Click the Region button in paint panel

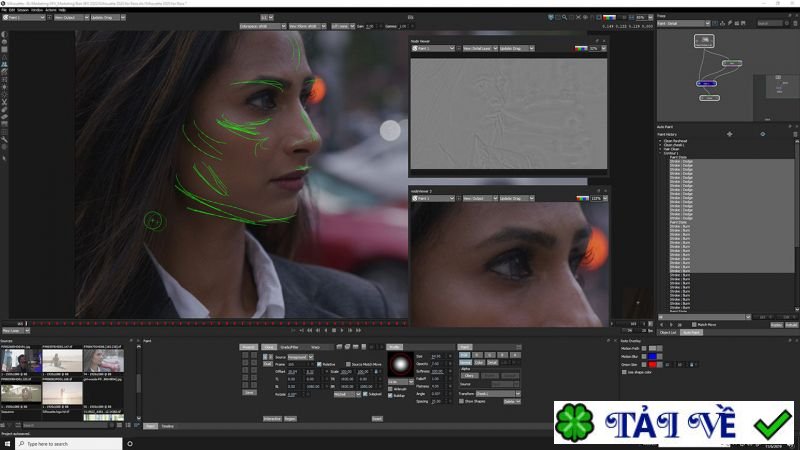pos(290,418)
